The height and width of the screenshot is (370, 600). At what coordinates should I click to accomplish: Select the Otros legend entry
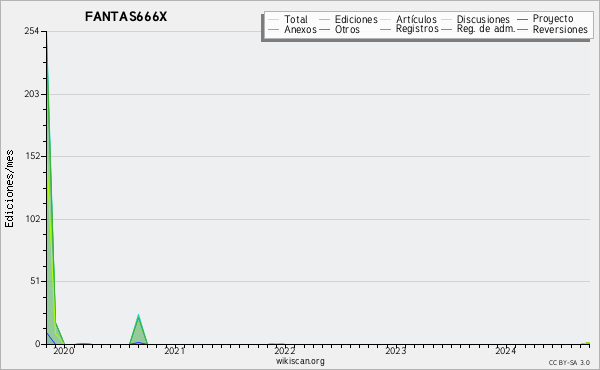coord(339,29)
